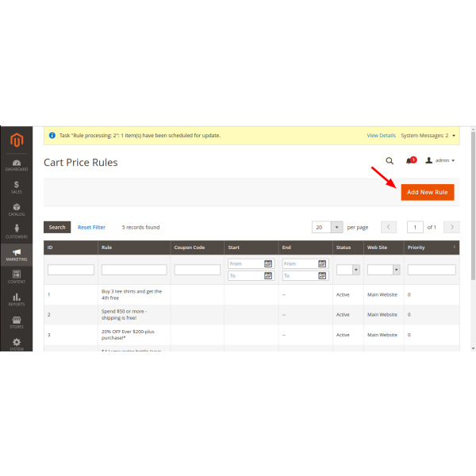Screen dimensions: 476x476
Task: Open calendar for End To date
Action: click(323, 276)
